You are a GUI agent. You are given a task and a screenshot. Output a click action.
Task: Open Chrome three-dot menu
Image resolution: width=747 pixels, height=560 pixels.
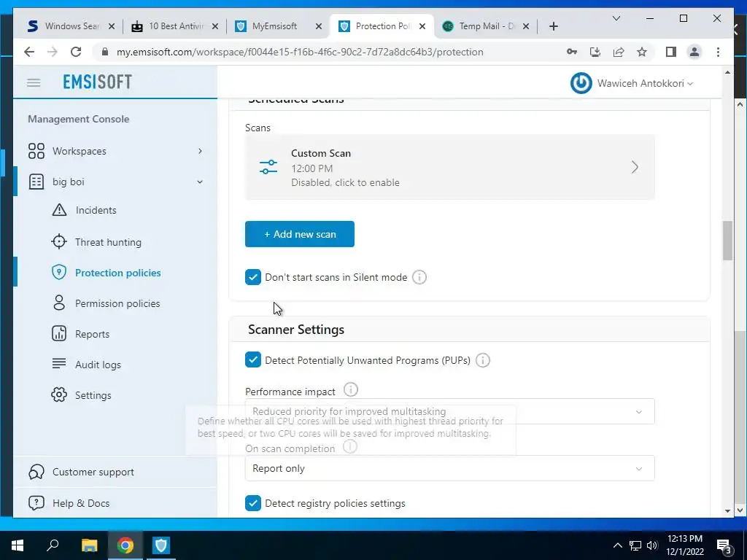click(718, 52)
